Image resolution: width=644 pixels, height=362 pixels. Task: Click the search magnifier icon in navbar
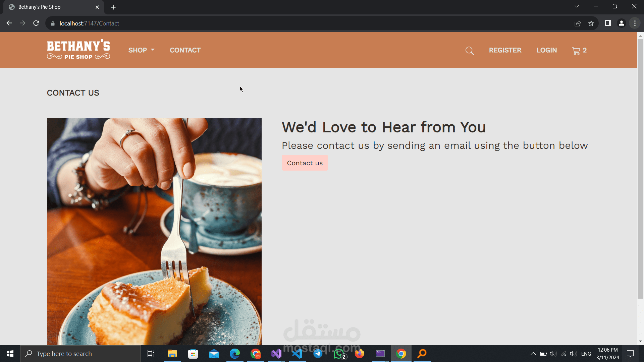click(470, 51)
